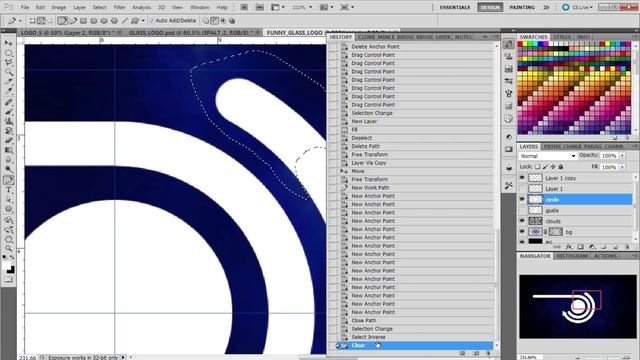Hide the clouds layer
The width and height of the screenshot is (640, 360).
coord(522,221)
